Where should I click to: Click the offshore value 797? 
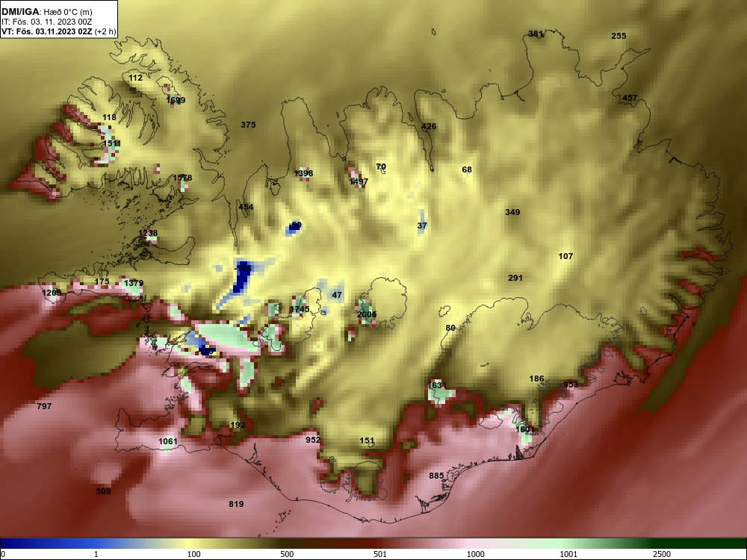click(x=44, y=406)
